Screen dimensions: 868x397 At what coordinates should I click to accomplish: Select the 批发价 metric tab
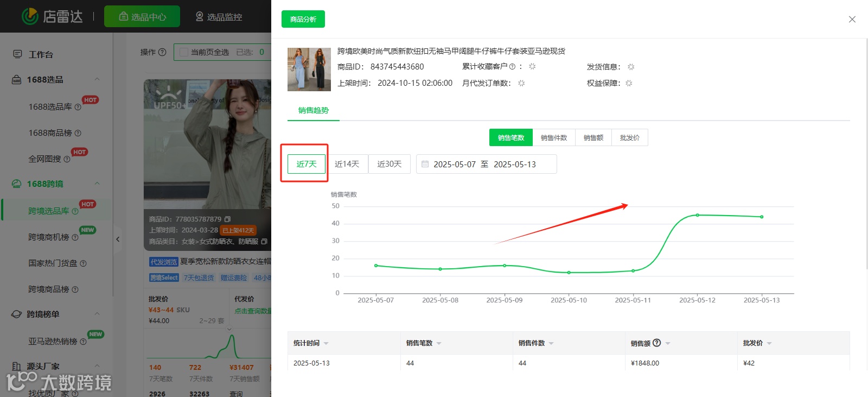coord(630,137)
